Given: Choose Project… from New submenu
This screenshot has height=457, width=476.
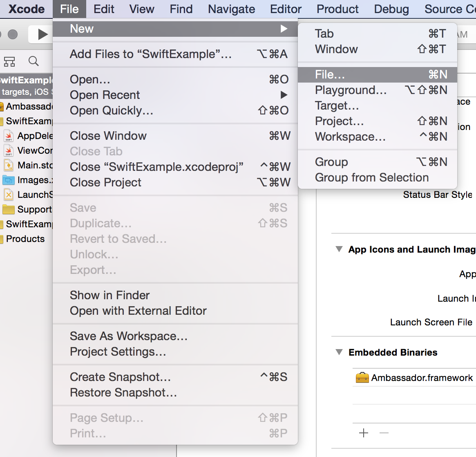Looking at the screenshot, I should click(x=378, y=121).
